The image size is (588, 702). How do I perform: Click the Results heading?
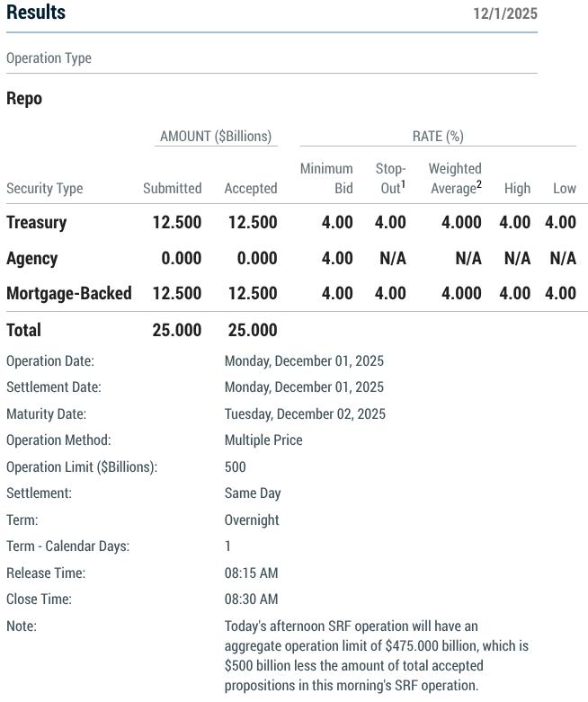(x=36, y=13)
